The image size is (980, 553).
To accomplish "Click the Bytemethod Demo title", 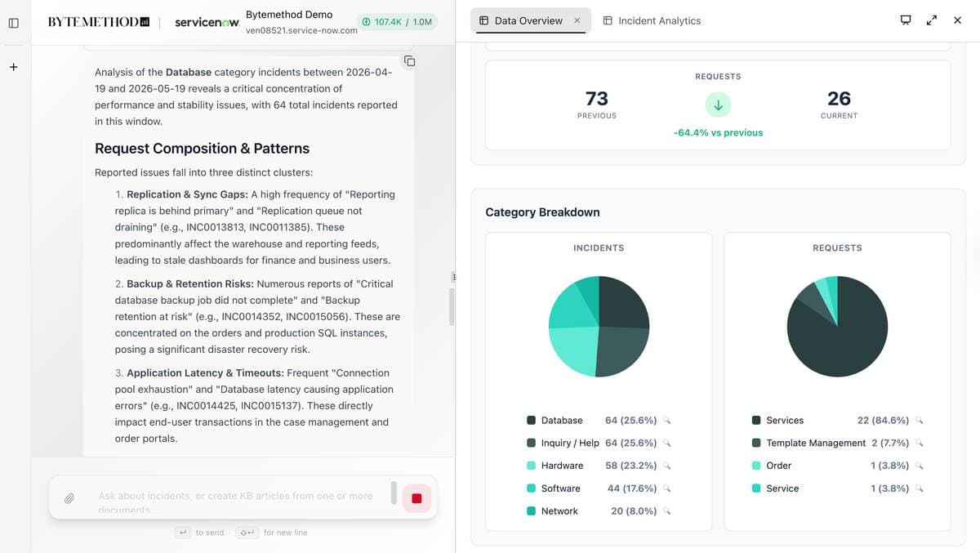I will click(289, 15).
